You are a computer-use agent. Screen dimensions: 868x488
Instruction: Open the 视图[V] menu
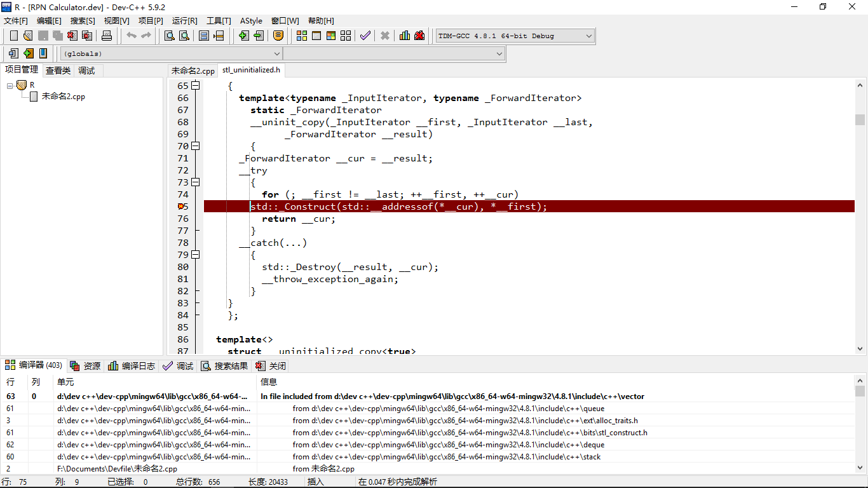click(x=116, y=21)
